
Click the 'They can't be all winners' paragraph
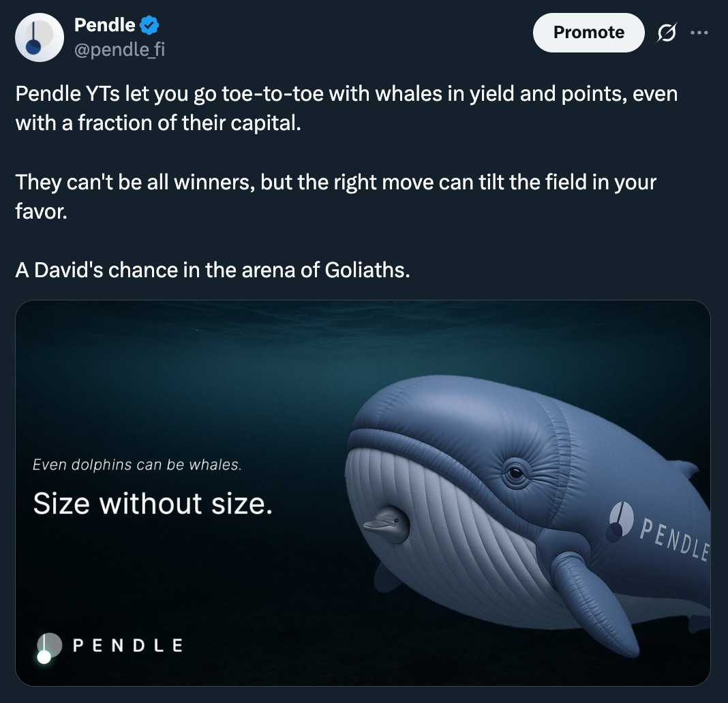[x=335, y=196]
